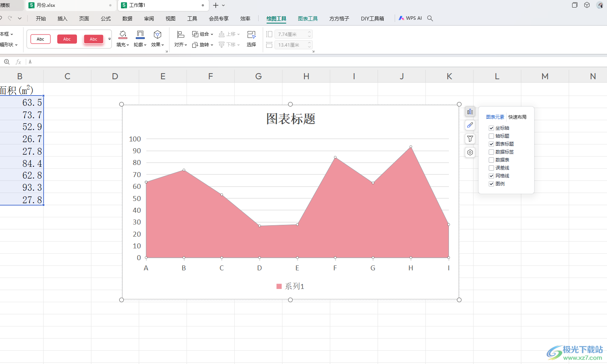Open the 数据 Data menu tab
Viewport: 607px width, 364px height.
(127, 19)
